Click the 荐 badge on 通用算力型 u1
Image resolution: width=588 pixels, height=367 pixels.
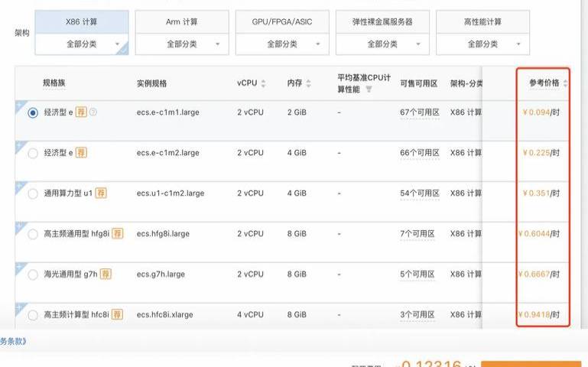tap(101, 193)
